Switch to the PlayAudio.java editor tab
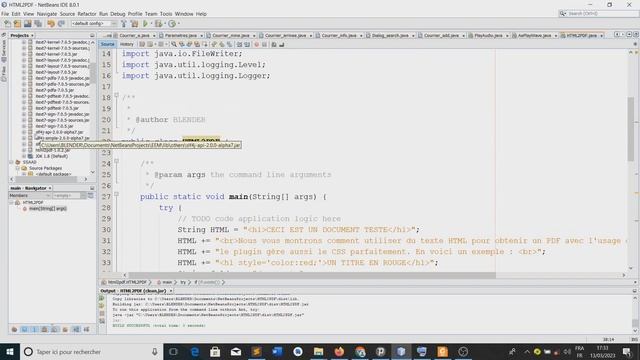 coord(488,36)
